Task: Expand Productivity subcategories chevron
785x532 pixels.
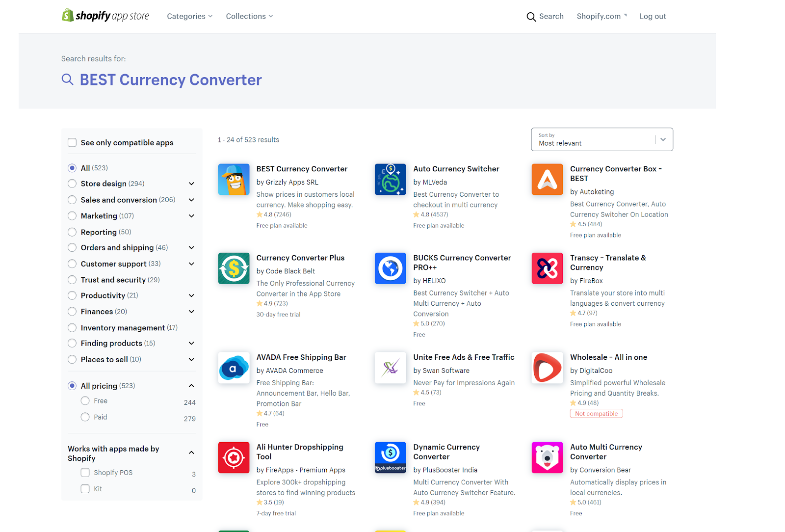Action: pos(191,295)
